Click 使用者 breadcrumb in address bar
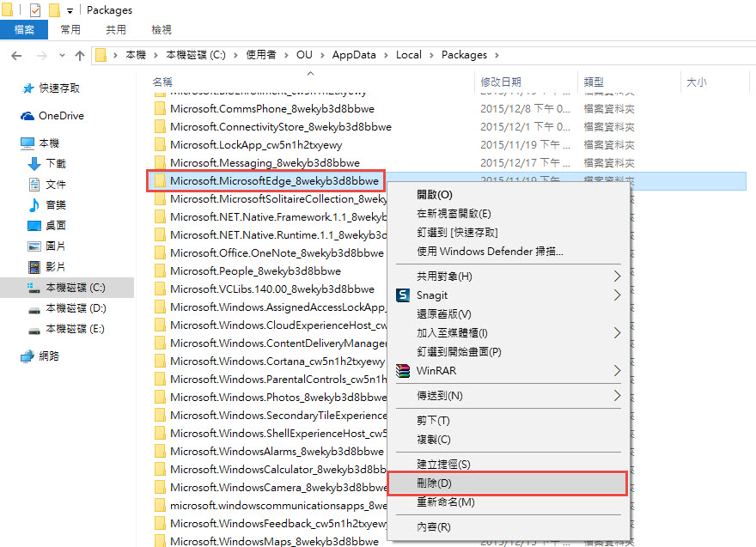The width and height of the screenshot is (756, 547). 261,55
